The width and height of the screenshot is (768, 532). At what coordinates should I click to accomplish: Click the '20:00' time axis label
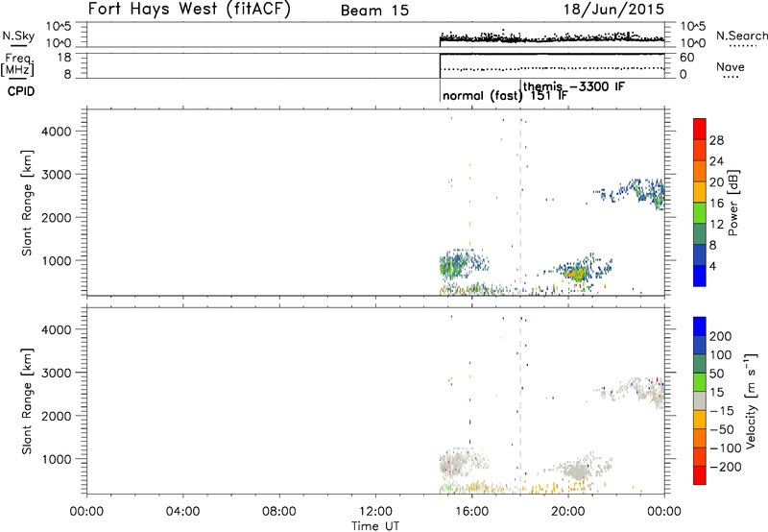pyautogui.click(x=568, y=512)
